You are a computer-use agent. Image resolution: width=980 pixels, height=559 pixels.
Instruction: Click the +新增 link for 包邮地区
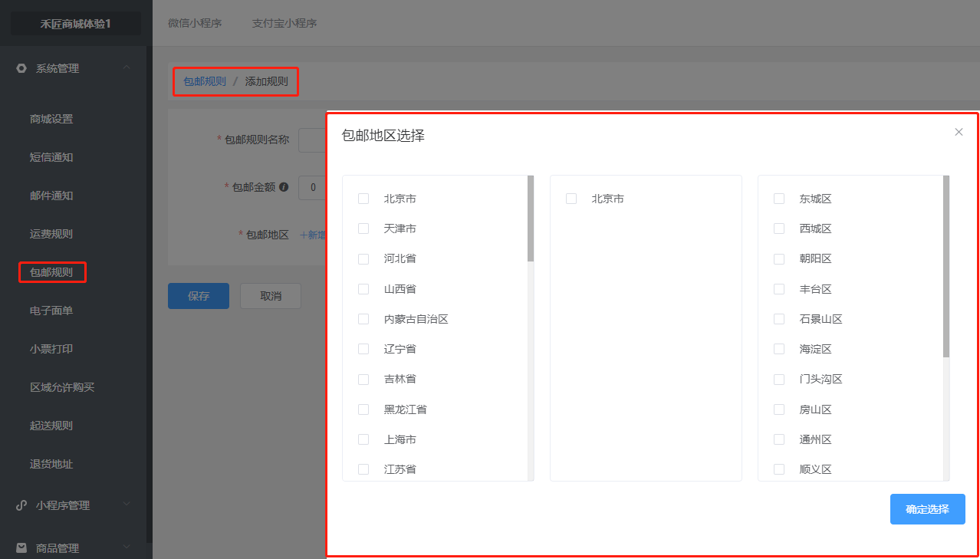pos(313,235)
